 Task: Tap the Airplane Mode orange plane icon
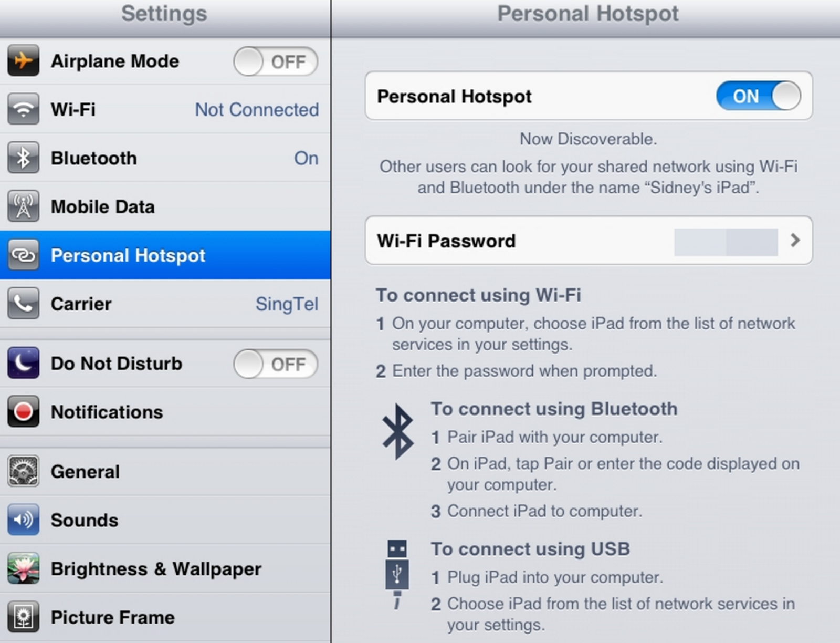pyautogui.click(x=23, y=61)
